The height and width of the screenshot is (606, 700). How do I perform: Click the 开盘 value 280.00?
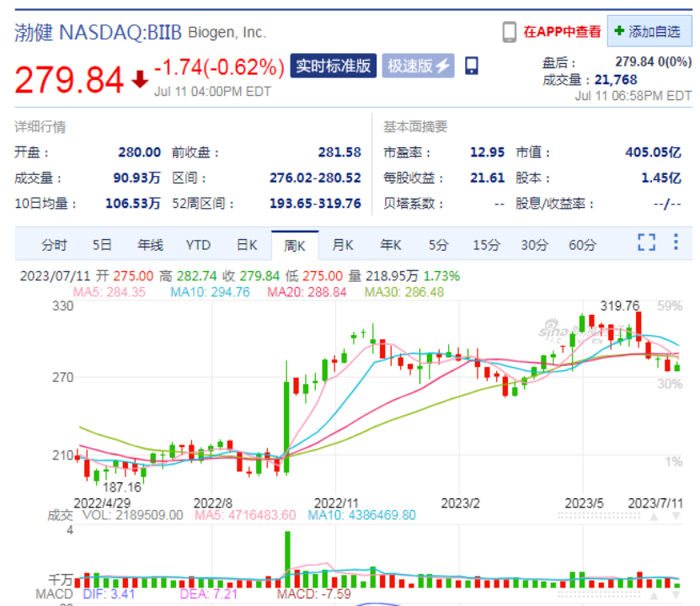pos(139,152)
